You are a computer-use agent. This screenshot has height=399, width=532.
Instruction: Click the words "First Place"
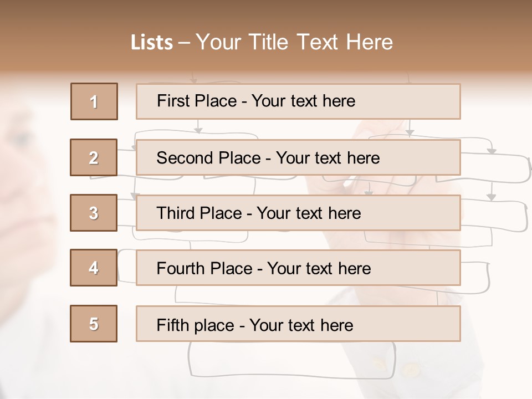pyautogui.click(x=197, y=101)
